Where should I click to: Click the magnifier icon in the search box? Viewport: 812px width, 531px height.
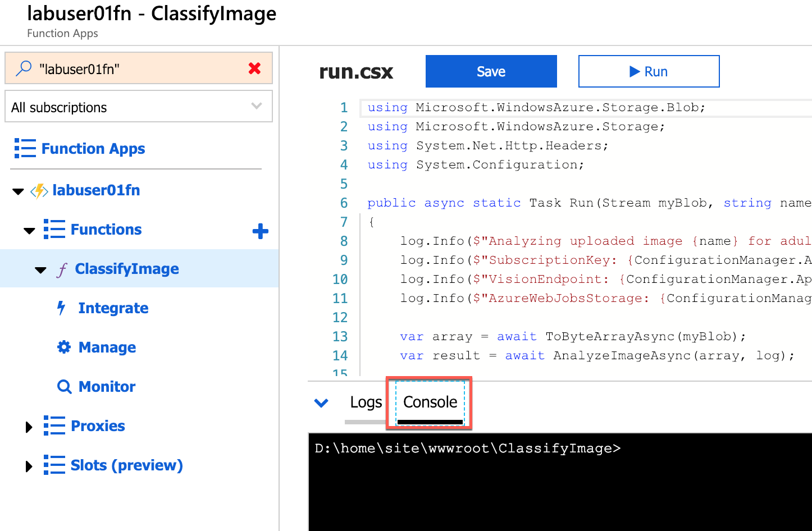pyautogui.click(x=23, y=68)
